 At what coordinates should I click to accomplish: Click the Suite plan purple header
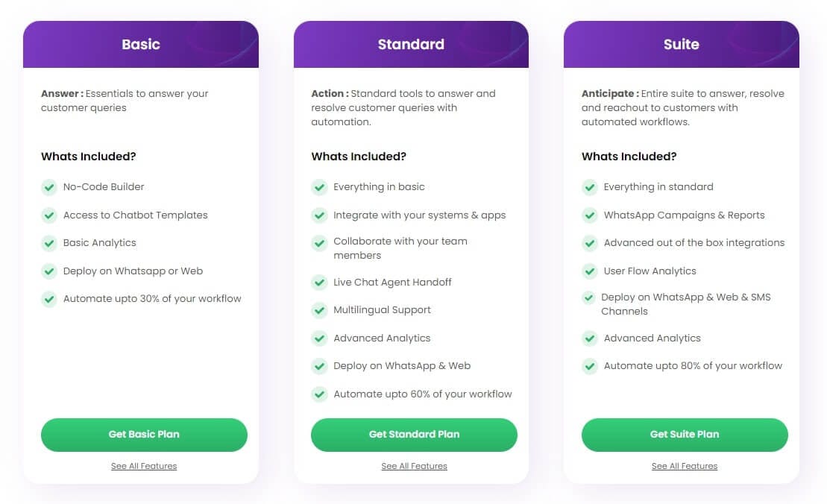(x=682, y=44)
